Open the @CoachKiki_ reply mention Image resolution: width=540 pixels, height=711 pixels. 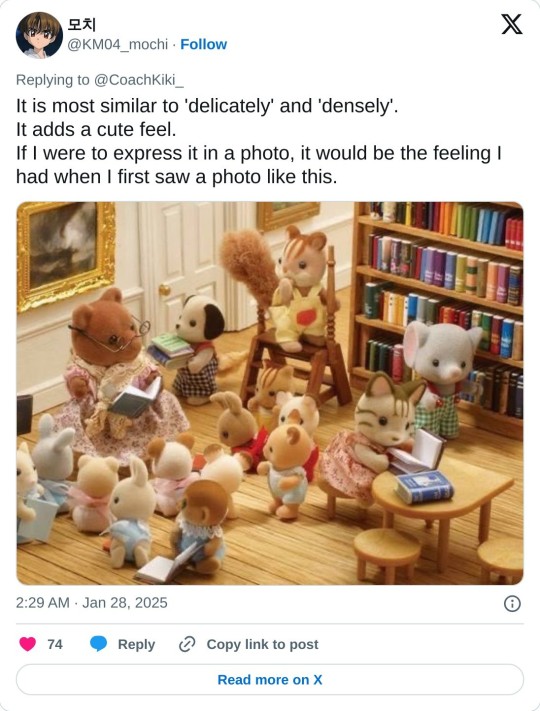click(139, 80)
